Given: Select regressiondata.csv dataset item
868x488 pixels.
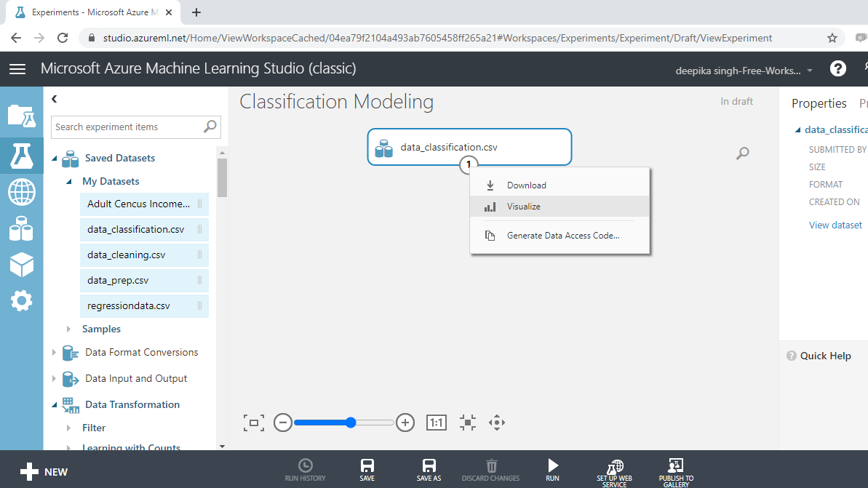Looking at the screenshot, I should tap(144, 306).
